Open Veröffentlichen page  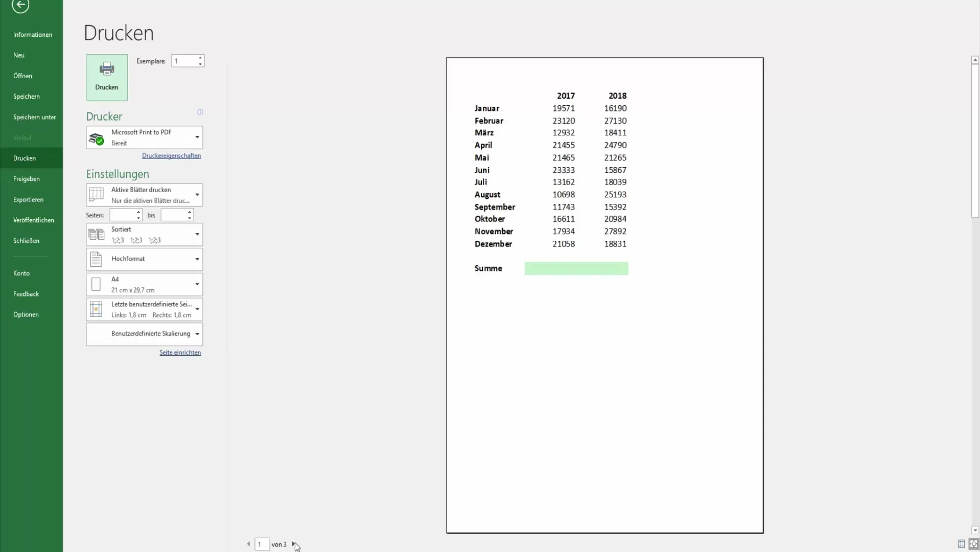click(x=34, y=220)
